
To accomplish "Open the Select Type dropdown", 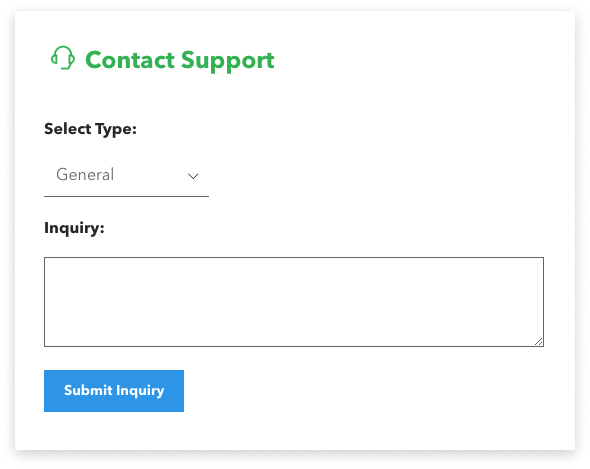I will point(126,175).
